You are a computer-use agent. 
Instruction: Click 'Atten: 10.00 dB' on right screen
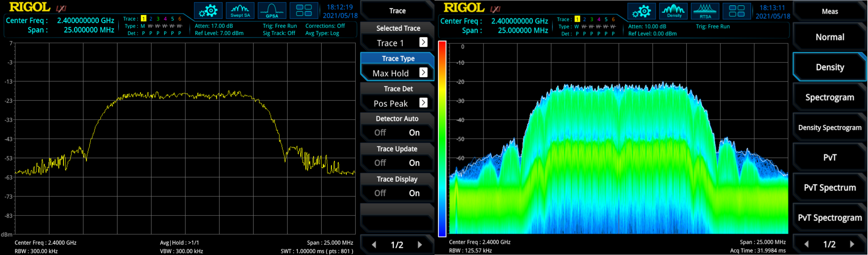click(647, 27)
